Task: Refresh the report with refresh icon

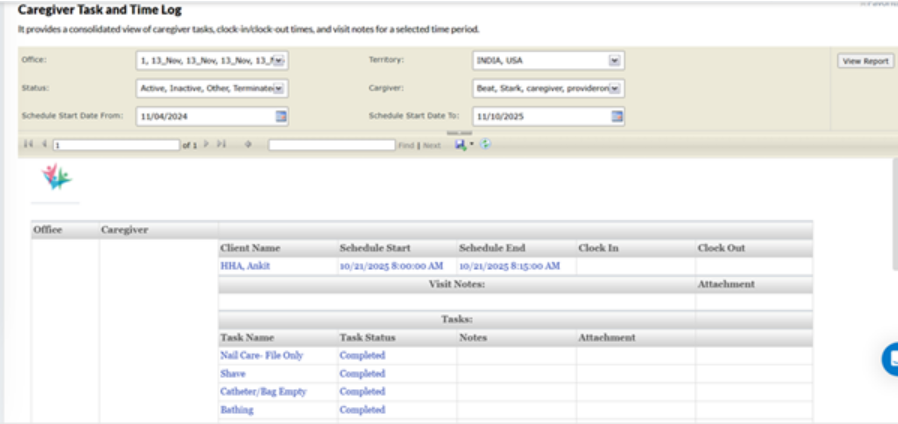Action: coord(485,144)
